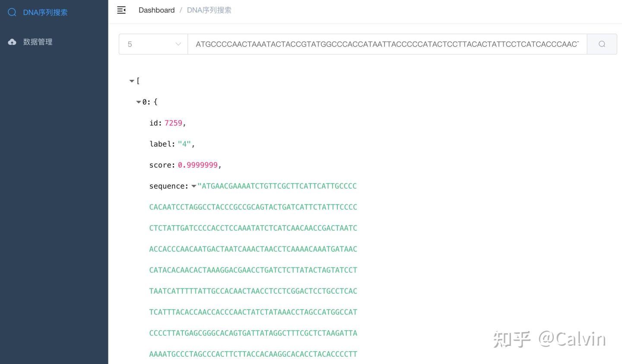
Task: Click sequence line starting CCCCTTATGAGCGGG
Action: click(x=253, y=333)
